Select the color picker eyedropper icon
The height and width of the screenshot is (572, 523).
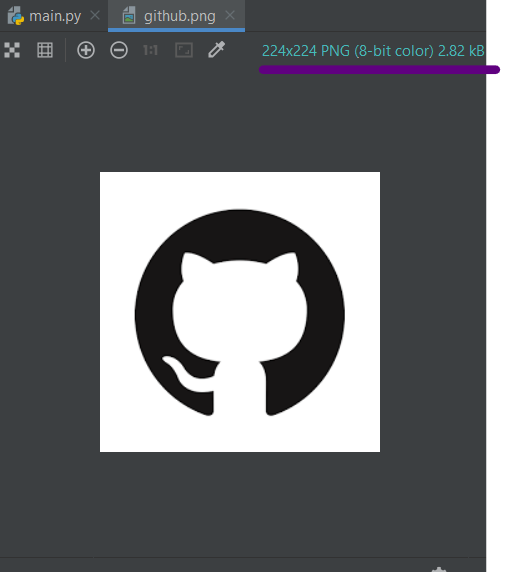(217, 50)
